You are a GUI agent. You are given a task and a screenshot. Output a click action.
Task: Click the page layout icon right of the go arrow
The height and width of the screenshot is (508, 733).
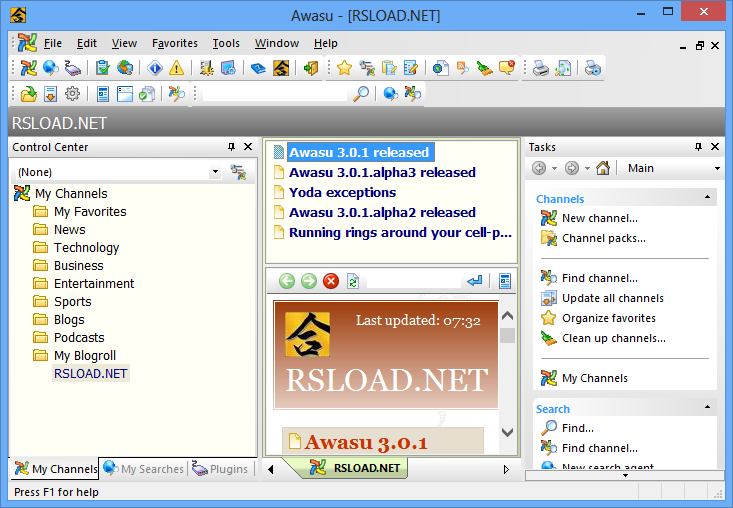tap(505, 281)
